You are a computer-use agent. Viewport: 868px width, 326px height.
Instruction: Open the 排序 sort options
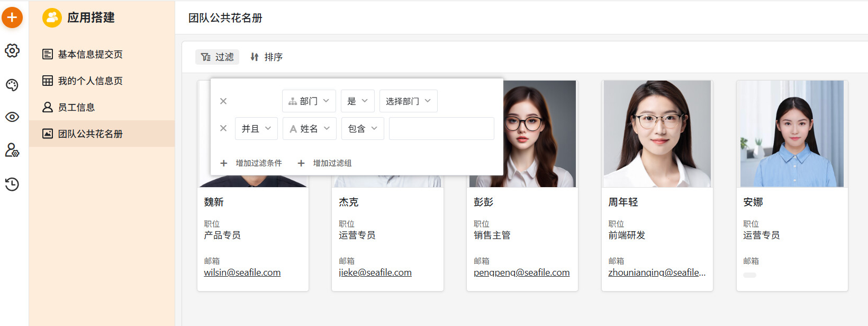[267, 57]
